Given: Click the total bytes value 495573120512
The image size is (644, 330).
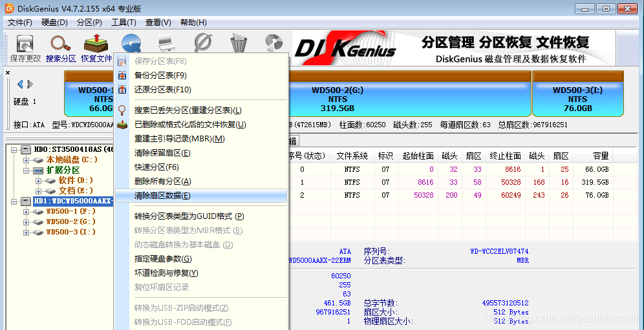Looking at the screenshot, I should (505, 303).
